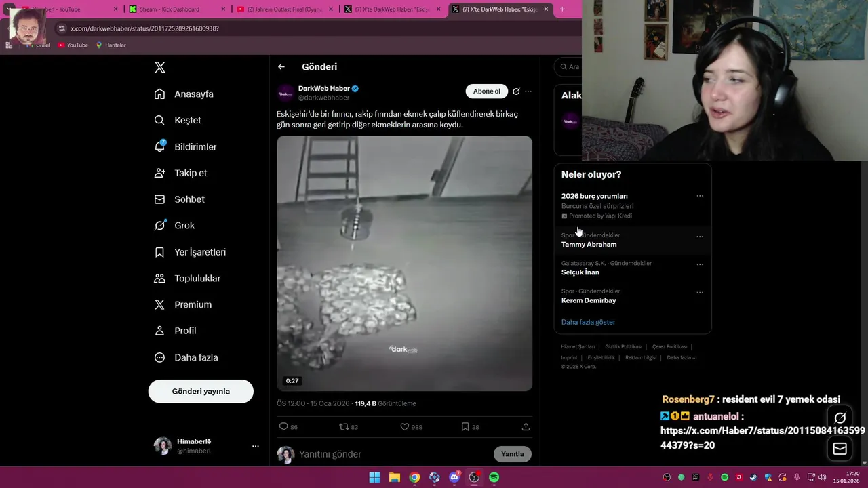This screenshot has width=868, height=488.
Task: Open Gizlilik Politikası footer link
Action: click(x=623, y=346)
